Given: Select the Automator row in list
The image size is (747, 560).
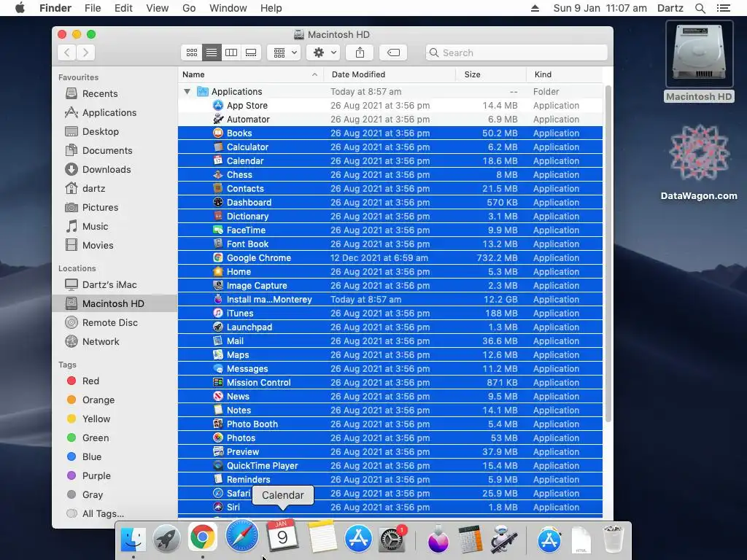Looking at the screenshot, I should 390,119.
